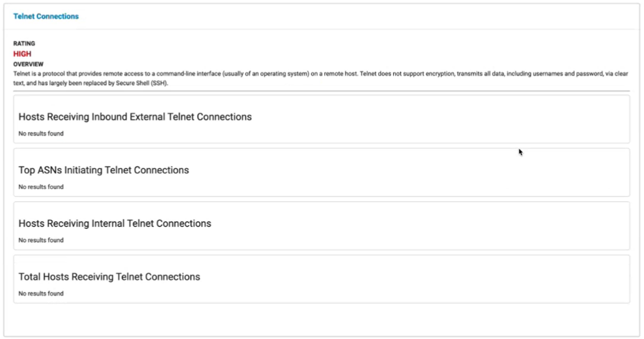Open Hosts Receiving Inbound External Telnet Connections heading
Viewport: 644px width, 339px height.
pos(135,117)
